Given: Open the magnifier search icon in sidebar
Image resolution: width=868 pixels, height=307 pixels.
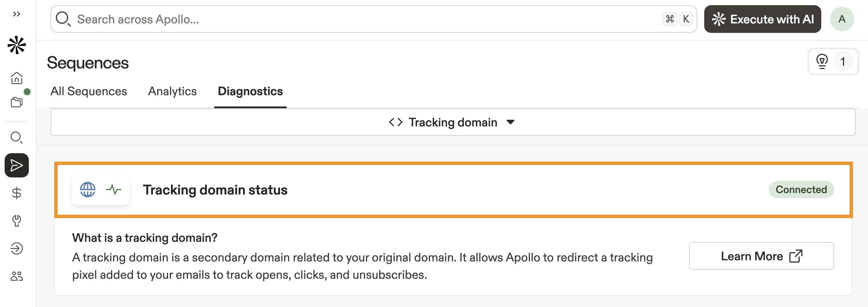Looking at the screenshot, I should (16, 138).
